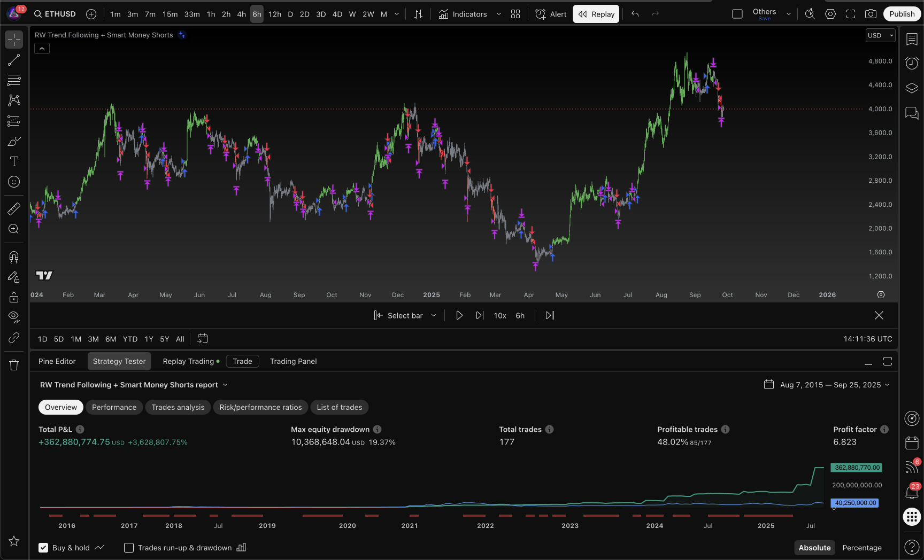Open the Trading Panel tab
Screen dimensions: 924x560
[x=293, y=361]
